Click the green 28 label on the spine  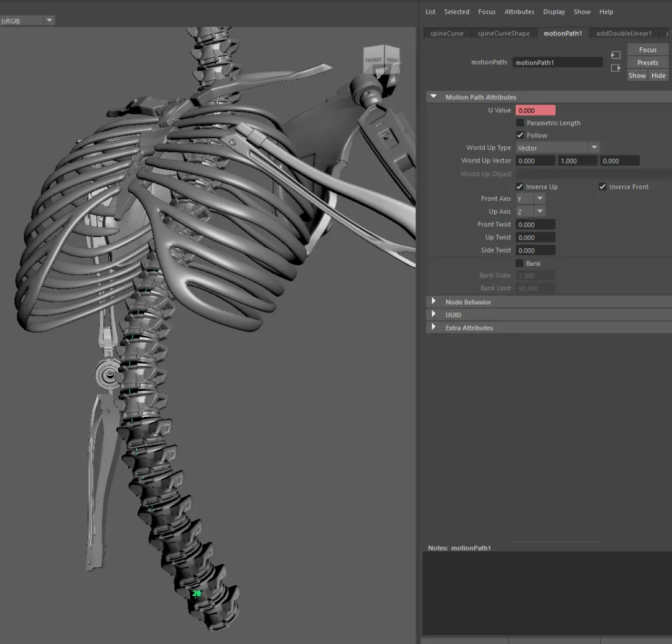(x=197, y=594)
